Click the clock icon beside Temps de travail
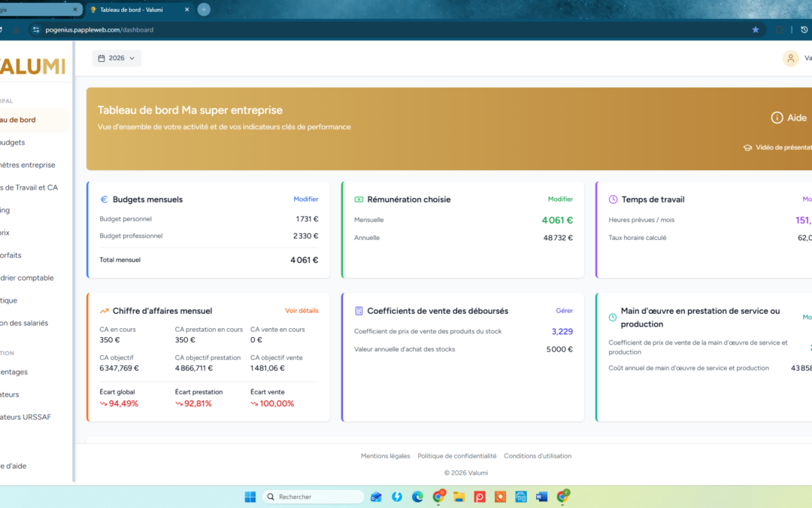The width and height of the screenshot is (812, 508). click(613, 199)
